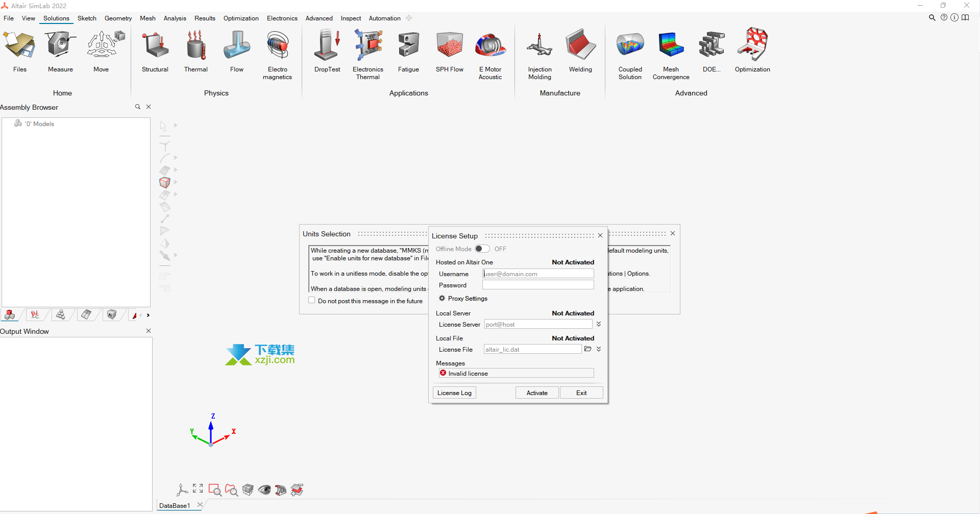980x514 pixels.
Task: Open the Automation ribbon tab
Action: (384, 18)
